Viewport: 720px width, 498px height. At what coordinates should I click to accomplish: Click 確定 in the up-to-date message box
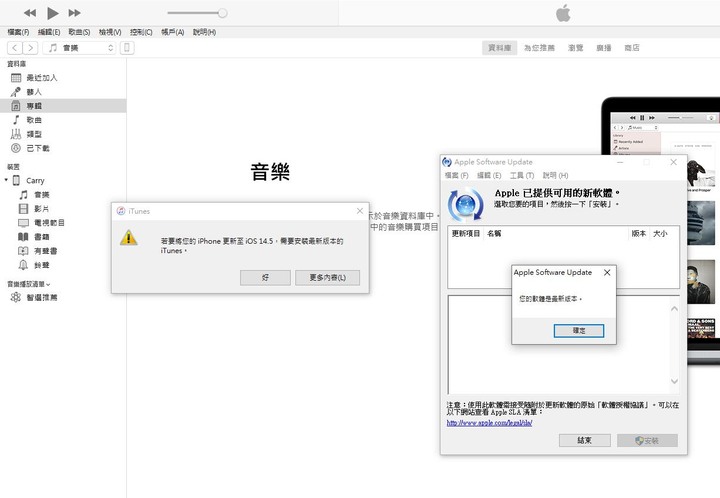(x=579, y=330)
